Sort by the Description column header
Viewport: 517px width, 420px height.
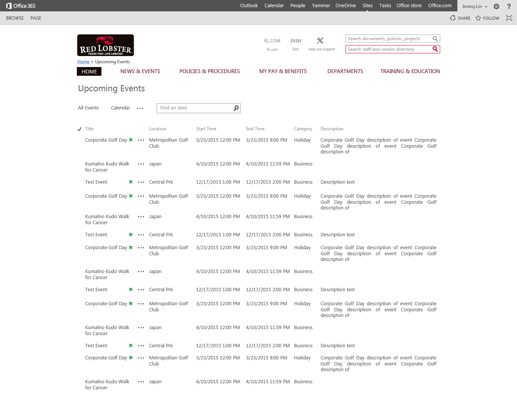point(332,129)
